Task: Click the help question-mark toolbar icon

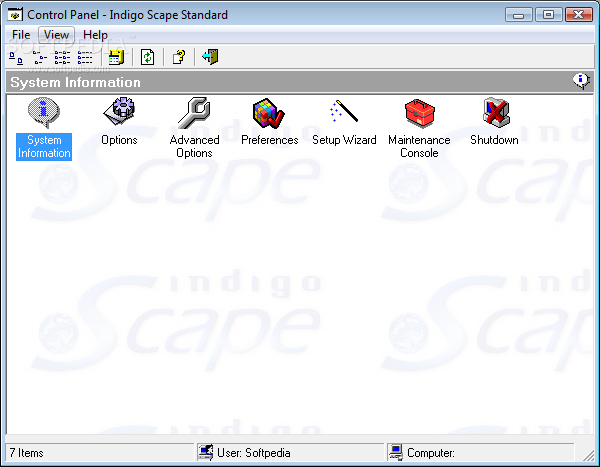Action: [179, 57]
